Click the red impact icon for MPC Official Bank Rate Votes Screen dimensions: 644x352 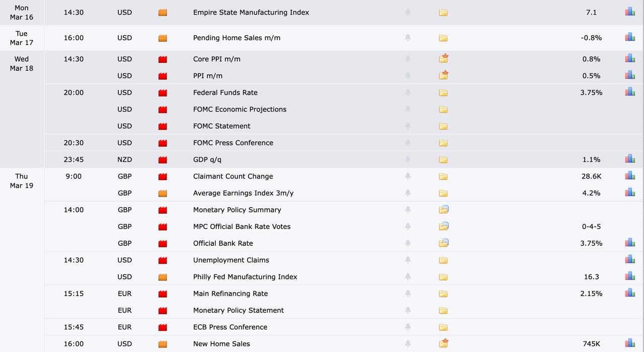(x=163, y=227)
